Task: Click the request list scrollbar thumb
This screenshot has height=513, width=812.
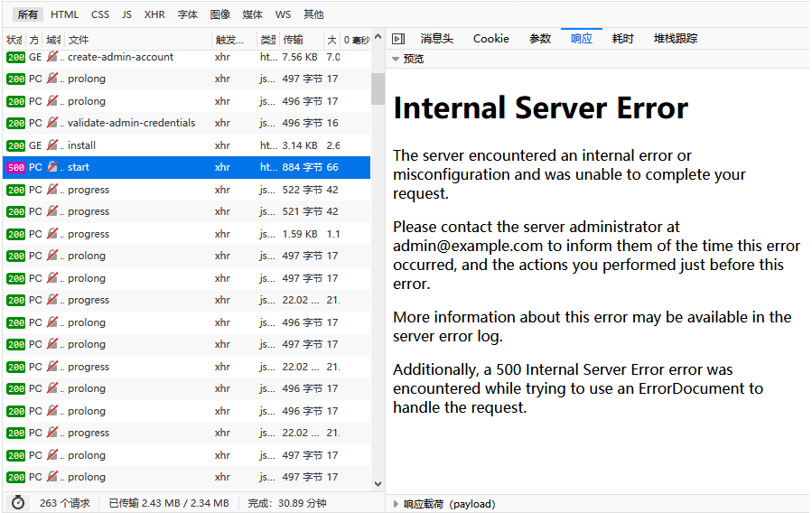Action: [378, 89]
